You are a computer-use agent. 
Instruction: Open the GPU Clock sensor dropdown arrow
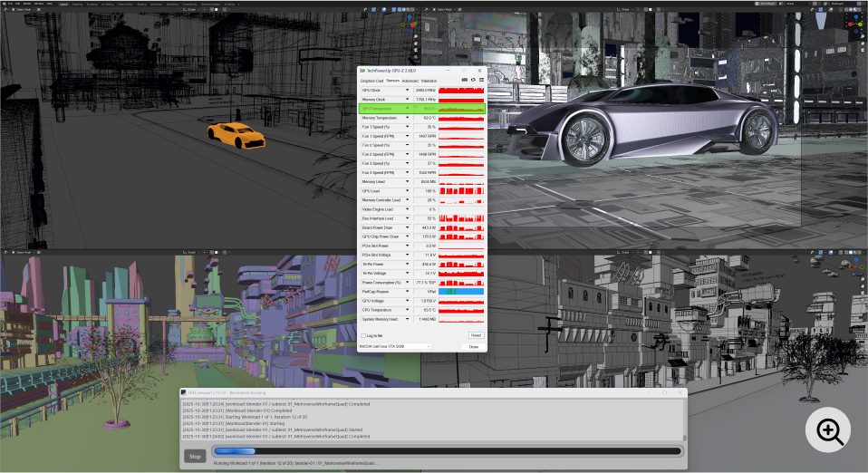click(x=408, y=91)
